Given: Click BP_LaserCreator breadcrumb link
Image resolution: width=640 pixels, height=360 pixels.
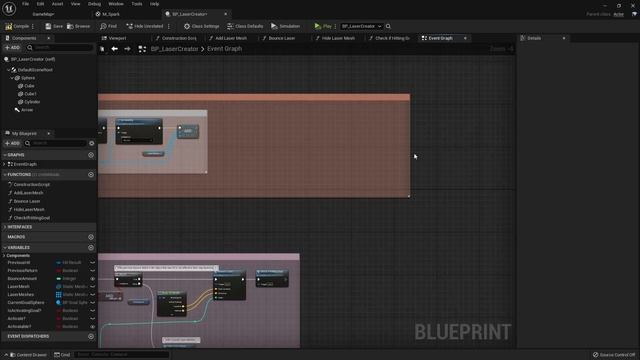Looking at the screenshot, I should (174, 49).
